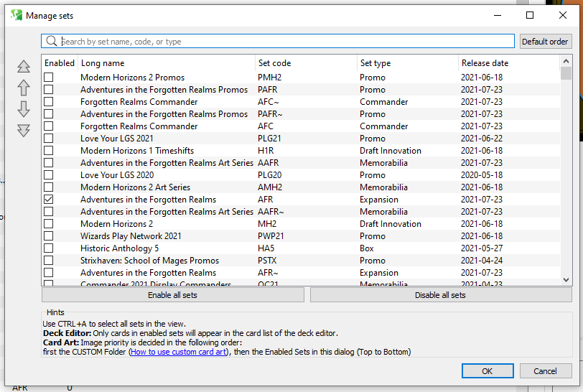Enable the Historic Anthology 5 checkbox
Image resolution: width=583 pixels, height=392 pixels.
pyautogui.click(x=48, y=248)
